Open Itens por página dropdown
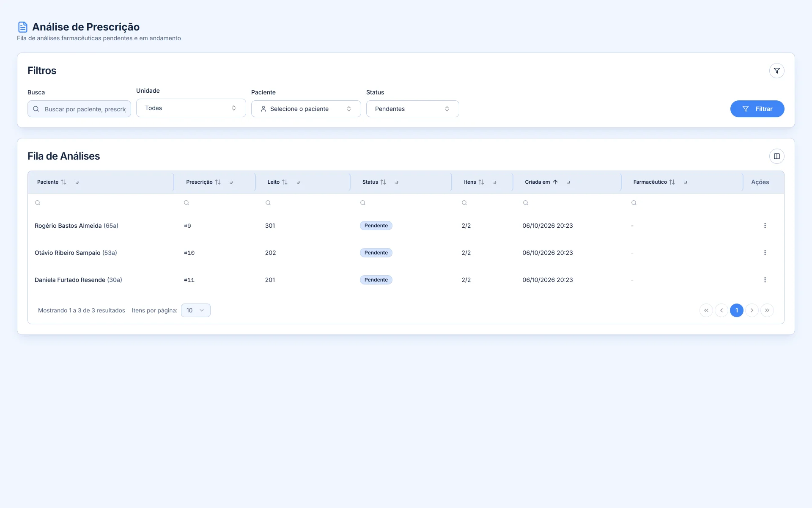The width and height of the screenshot is (812, 508). tap(195, 310)
